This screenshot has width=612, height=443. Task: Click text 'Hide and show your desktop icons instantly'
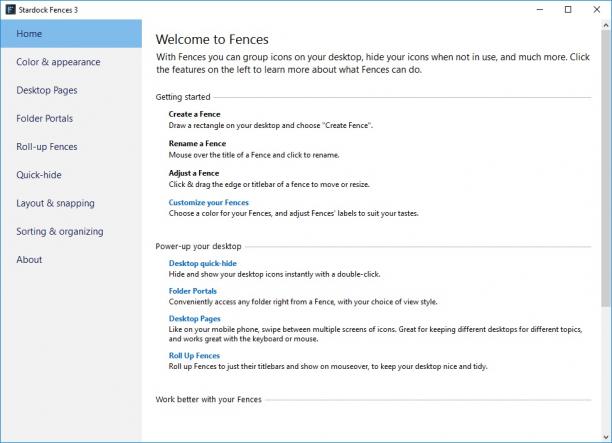(x=241, y=274)
